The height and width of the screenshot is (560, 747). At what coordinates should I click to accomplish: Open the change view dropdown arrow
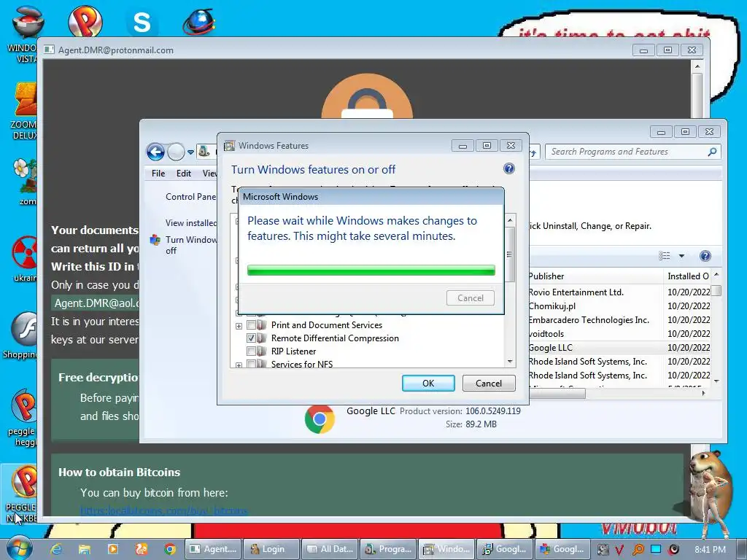pos(681,256)
